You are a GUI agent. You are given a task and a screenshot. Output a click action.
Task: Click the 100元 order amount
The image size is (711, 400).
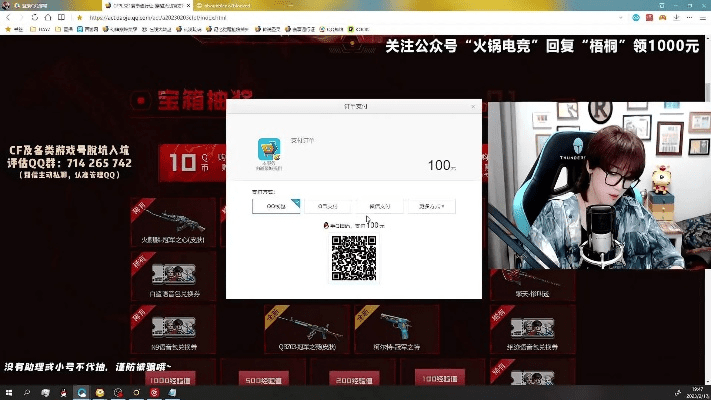[x=442, y=165]
